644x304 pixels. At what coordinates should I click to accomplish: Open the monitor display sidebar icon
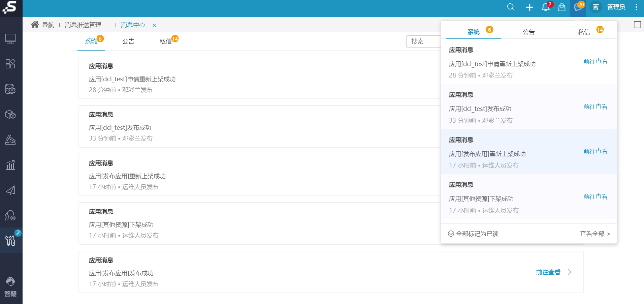[x=10, y=39]
